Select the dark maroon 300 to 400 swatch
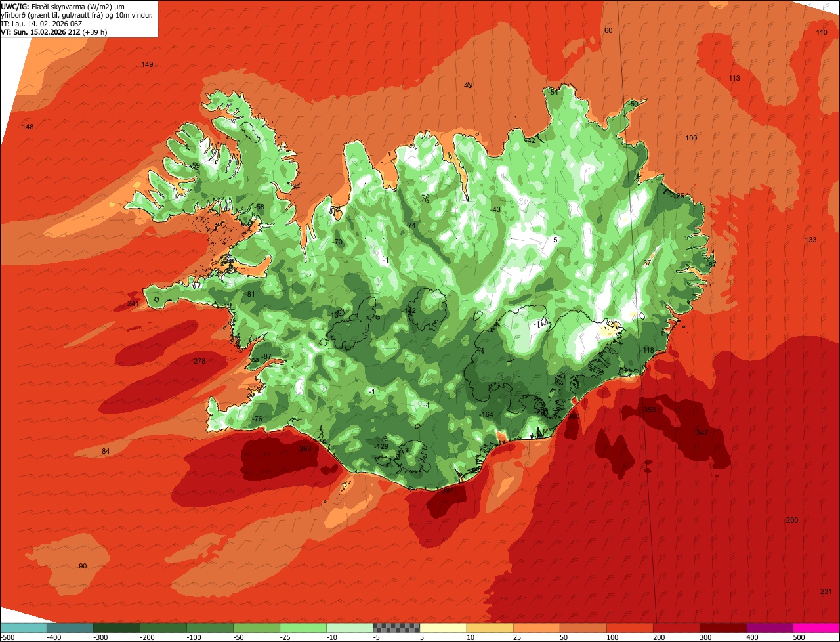This screenshot has height=642, width=840. [723, 628]
